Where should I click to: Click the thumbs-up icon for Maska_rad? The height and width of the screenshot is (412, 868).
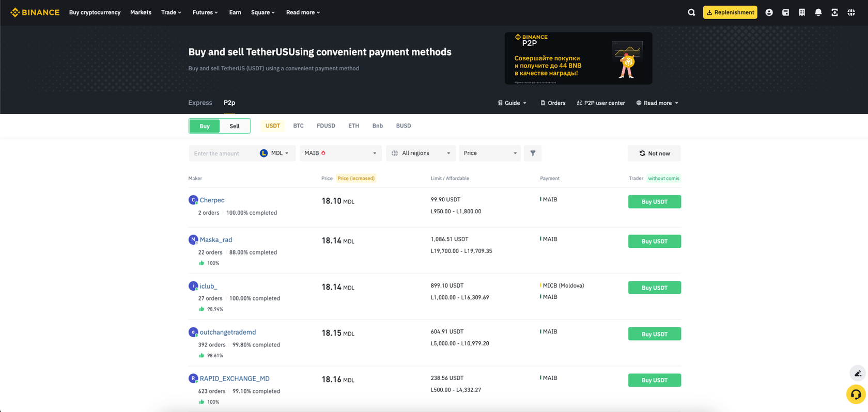[x=202, y=263]
